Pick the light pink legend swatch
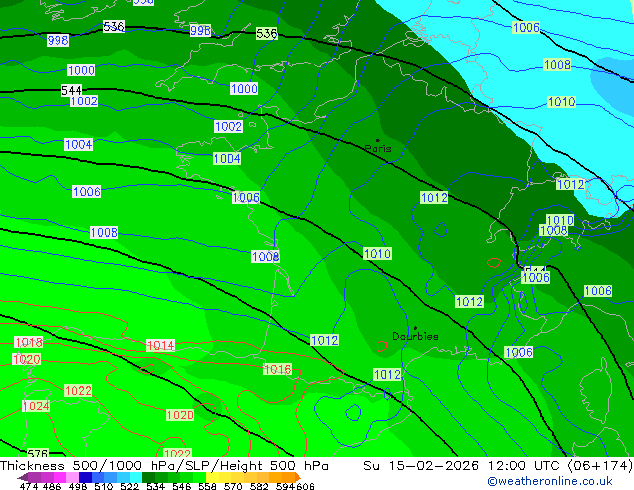This screenshot has height=490, width=634. coord(72,477)
